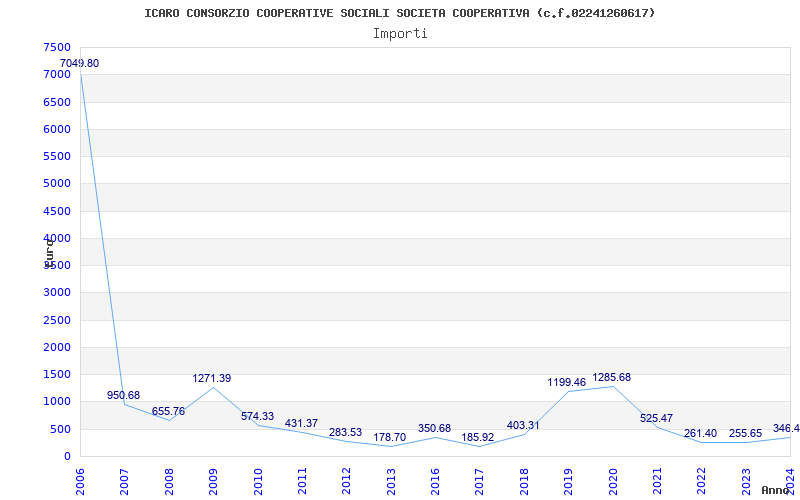Click the 2006 year on x-axis
This screenshot has width=800, height=500.
pos(81,480)
